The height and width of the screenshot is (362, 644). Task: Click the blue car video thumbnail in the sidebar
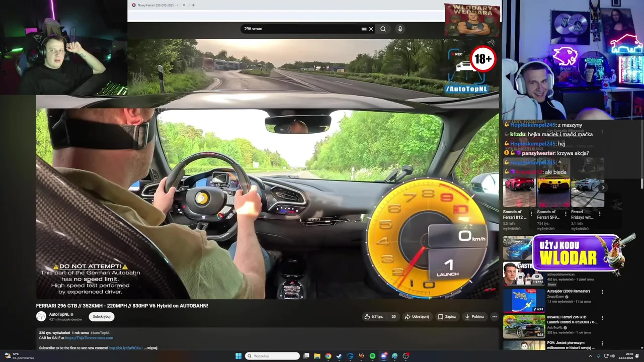pyautogui.click(x=517, y=248)
